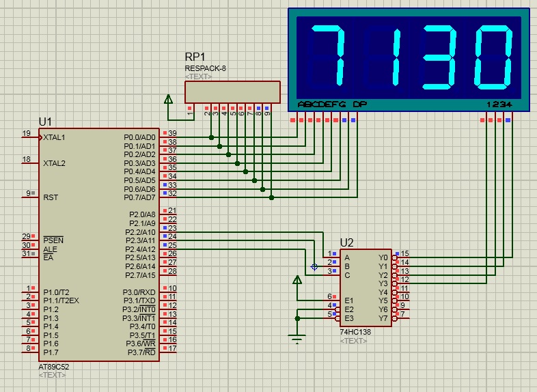Select the 74HC138 part name label
Screen dimensions: 537x392
coord(355,332)
